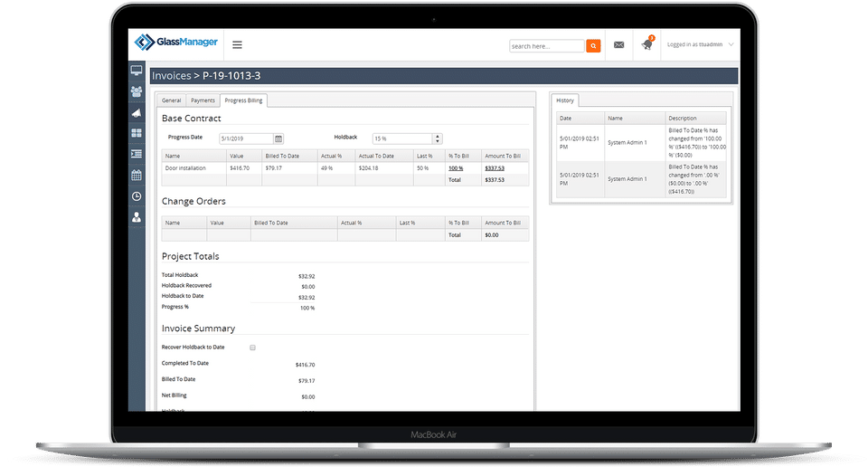The width and height of the screenshot is (868, 467).
Task: Open the grid tiles sidebar icon
Action: [x=137, y=133]
